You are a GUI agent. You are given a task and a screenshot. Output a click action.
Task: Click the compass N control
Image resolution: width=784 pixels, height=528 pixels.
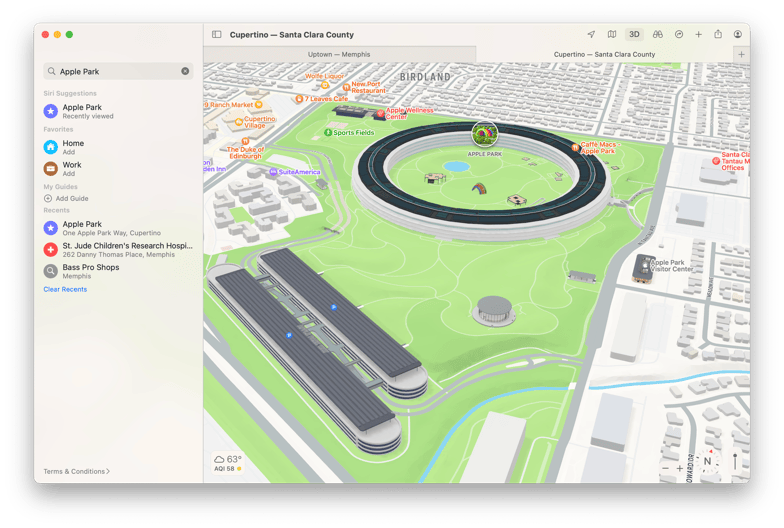click(x=708, y=461)
